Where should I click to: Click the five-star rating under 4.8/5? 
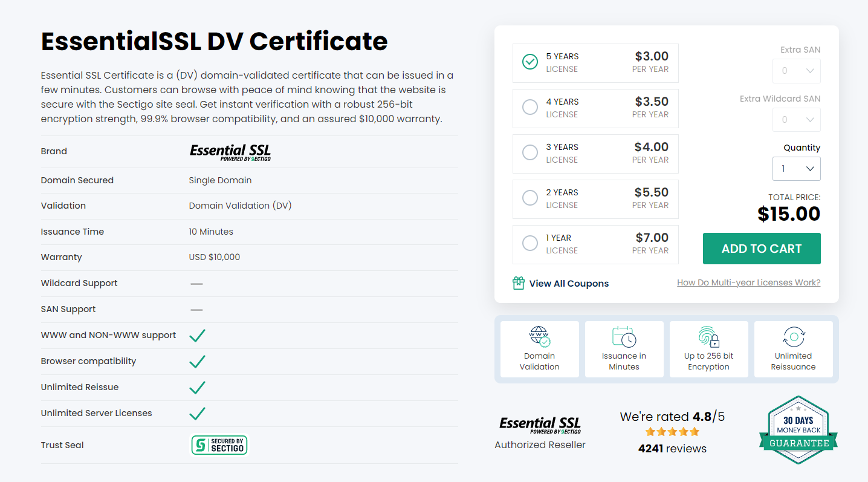(x=672, y=432)
